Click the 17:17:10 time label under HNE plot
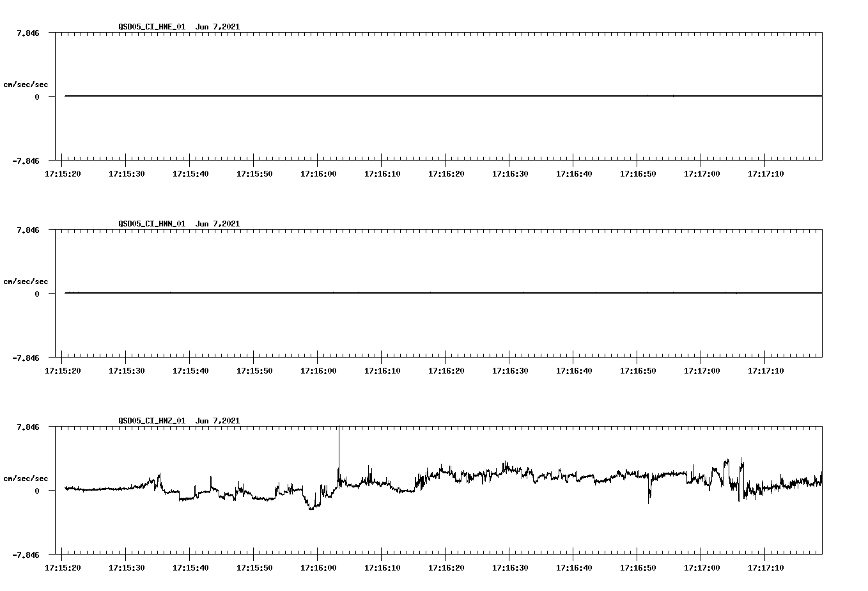The image size is (868, 591). [766, 174]
